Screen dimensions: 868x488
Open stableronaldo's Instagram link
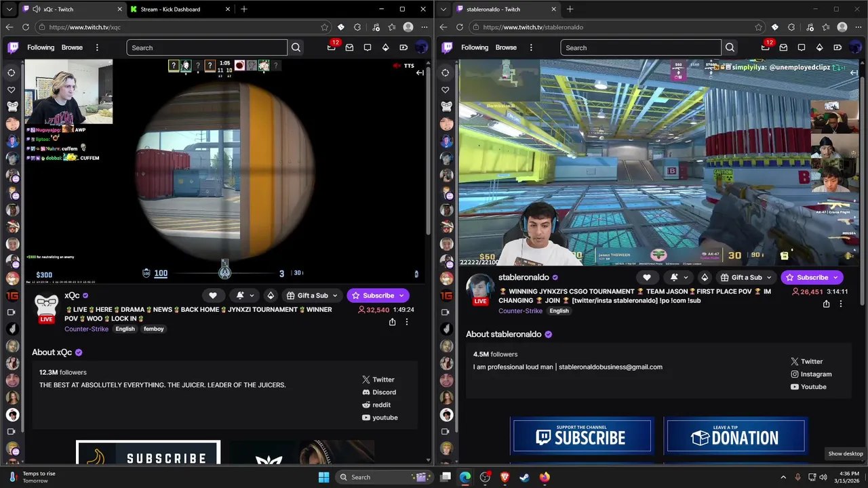tap(811, 374)
